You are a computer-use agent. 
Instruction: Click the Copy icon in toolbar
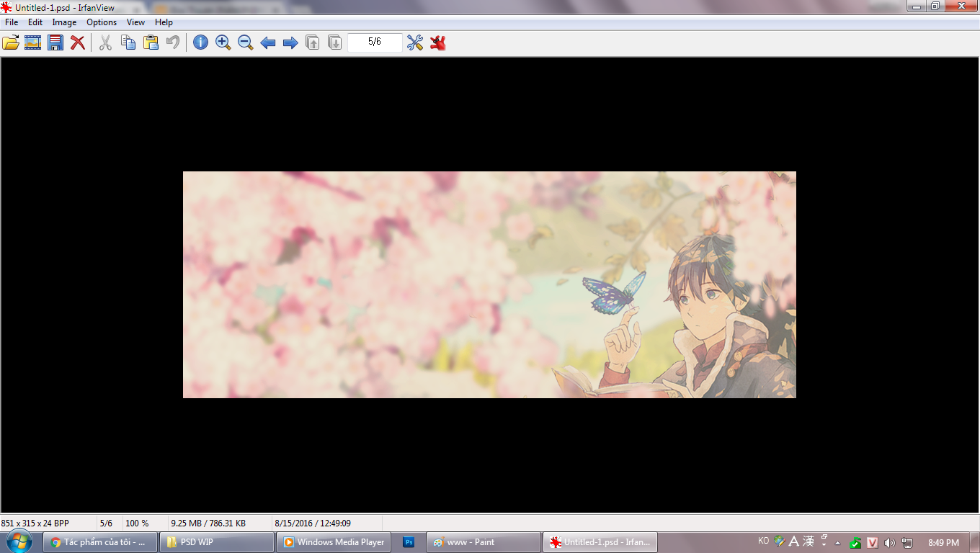(x=128, y=42)
